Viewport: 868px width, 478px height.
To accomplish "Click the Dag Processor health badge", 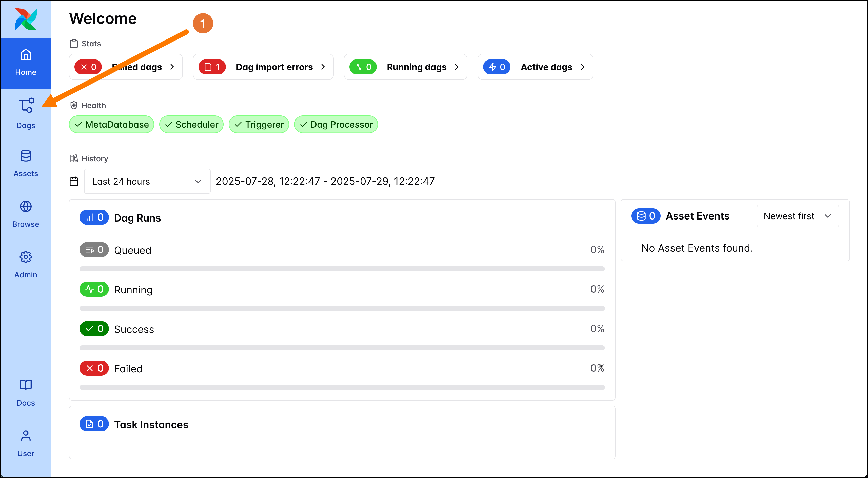I will (336, 124).
